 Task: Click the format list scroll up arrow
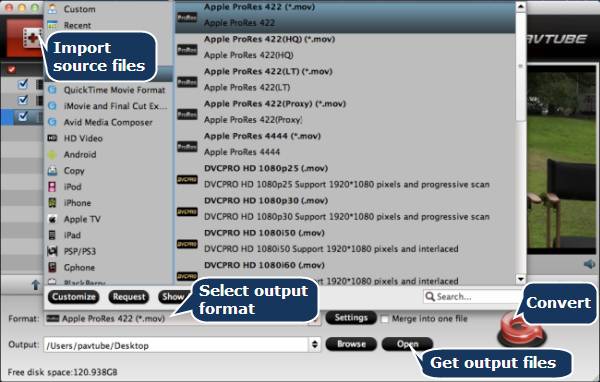click(x=521, y=7)
